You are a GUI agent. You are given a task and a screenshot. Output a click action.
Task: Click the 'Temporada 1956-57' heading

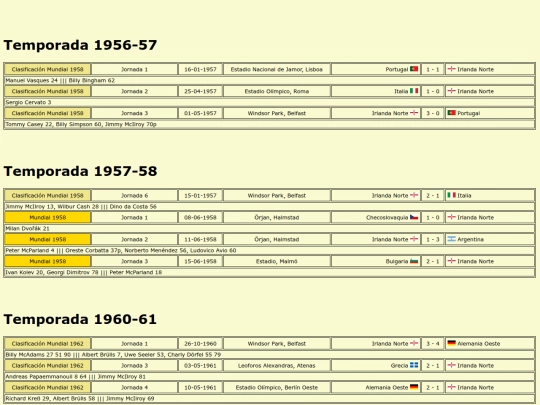click(80, 45)
